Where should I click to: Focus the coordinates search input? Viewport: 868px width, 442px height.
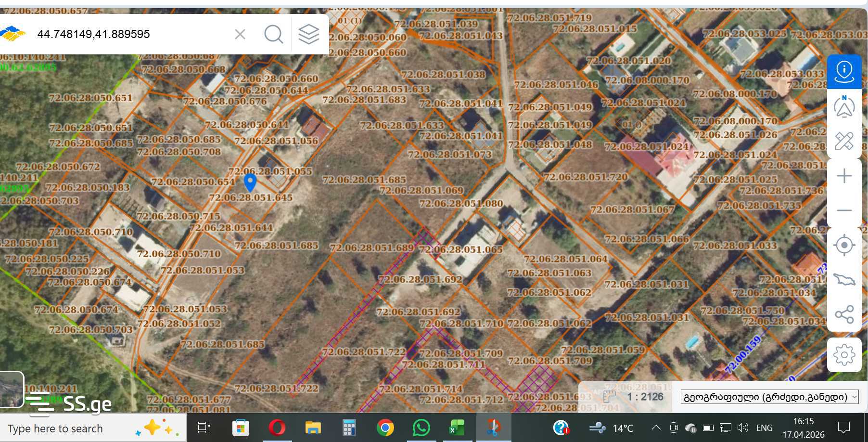click(130, 34)
